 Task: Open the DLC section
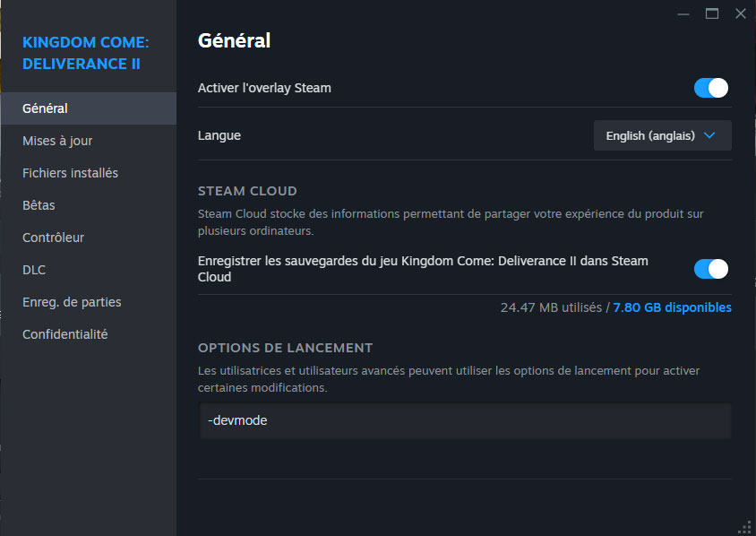[89, 270]
